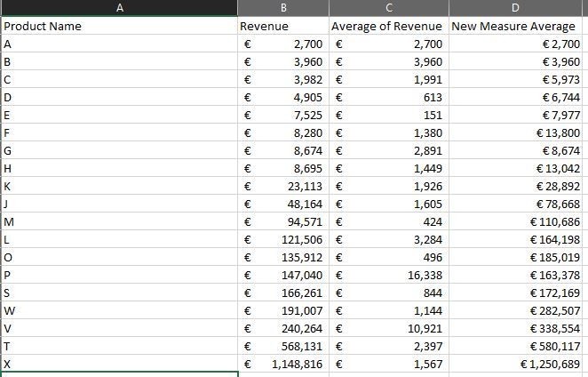Click revenue value 23,113

point(283,186)
